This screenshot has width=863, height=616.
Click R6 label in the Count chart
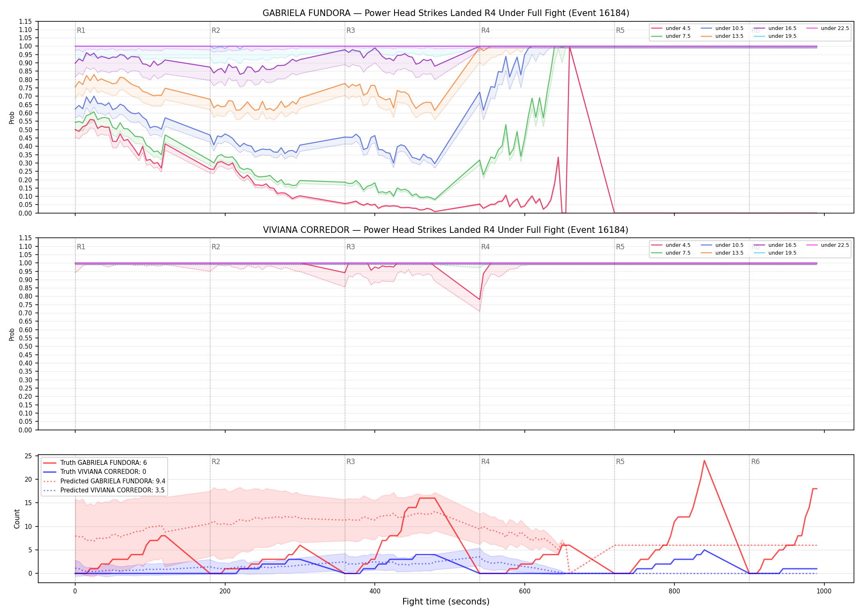coord(755,462)
